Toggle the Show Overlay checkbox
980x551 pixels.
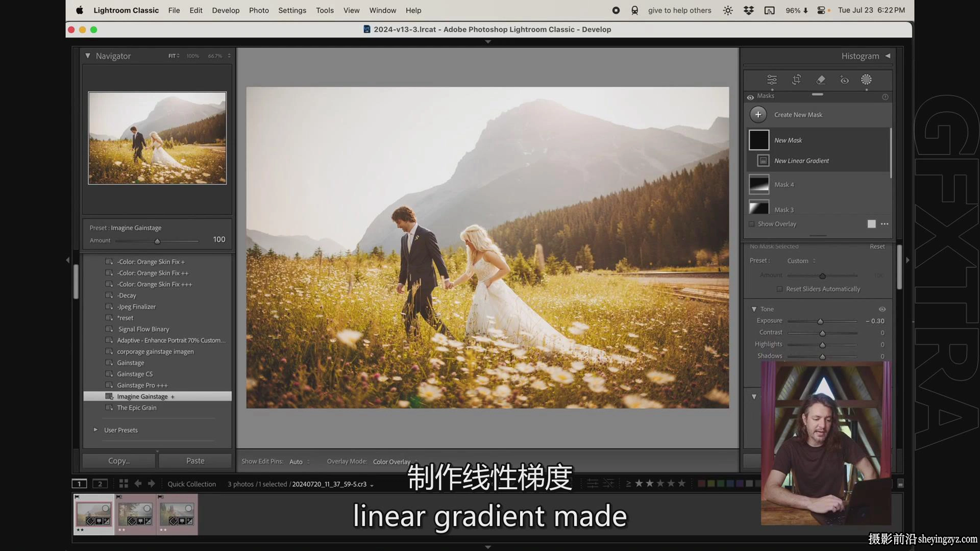coord(751,224)
